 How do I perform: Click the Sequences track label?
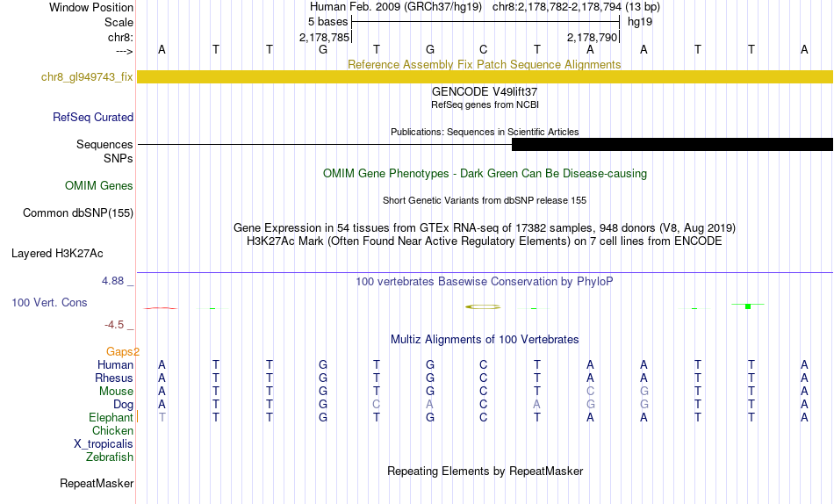[x=104, y=144]
